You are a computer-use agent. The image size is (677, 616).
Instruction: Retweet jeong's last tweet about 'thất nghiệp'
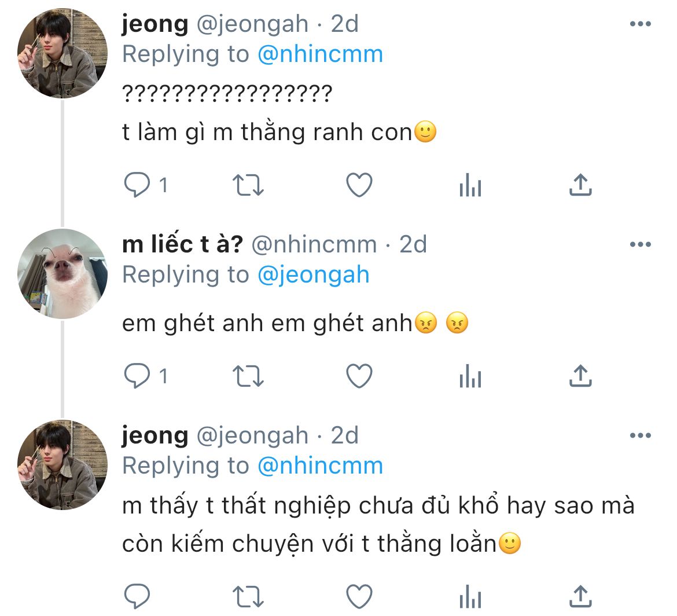[248, 596]
